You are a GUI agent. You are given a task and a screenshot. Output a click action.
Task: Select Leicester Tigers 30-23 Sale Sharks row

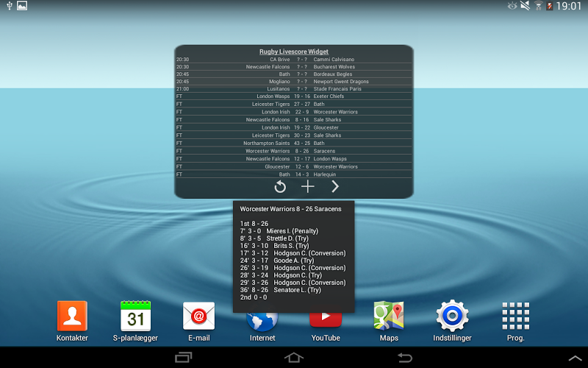[293, 135]
